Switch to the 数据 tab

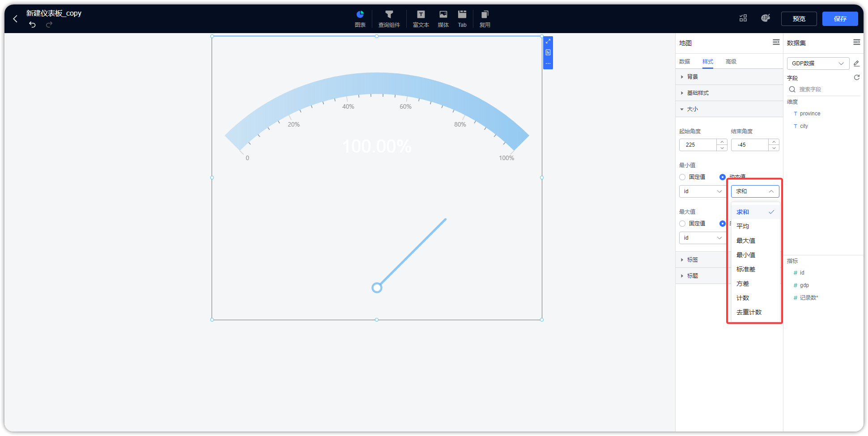(685, 62)
